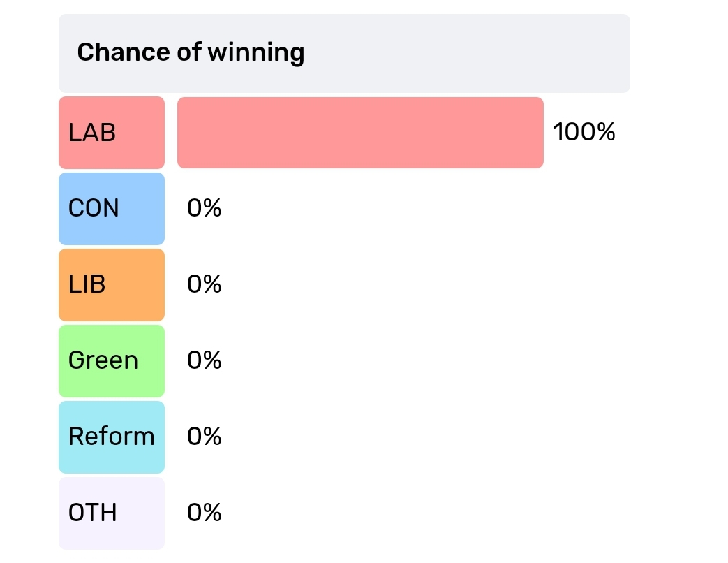Image resolution: width=728 pixels, height=563 pixels.
Task: Select the OTH party label
Action: click(x=112, y=513)
